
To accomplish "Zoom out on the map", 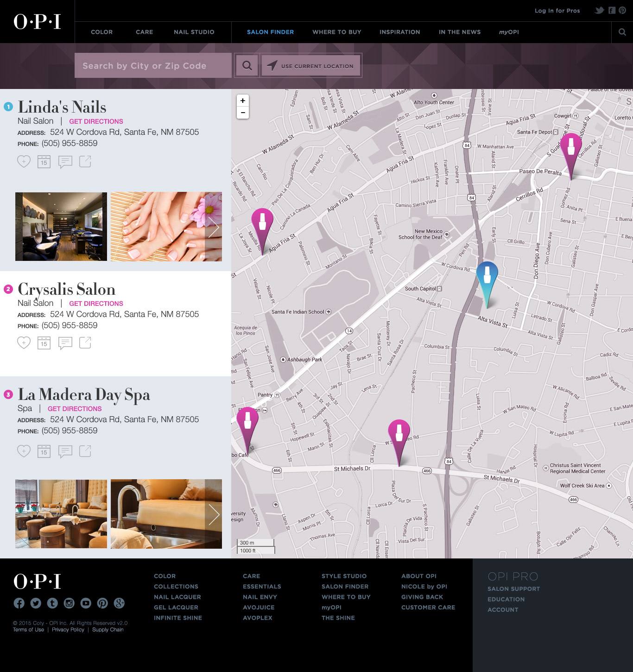I will 243,113.
